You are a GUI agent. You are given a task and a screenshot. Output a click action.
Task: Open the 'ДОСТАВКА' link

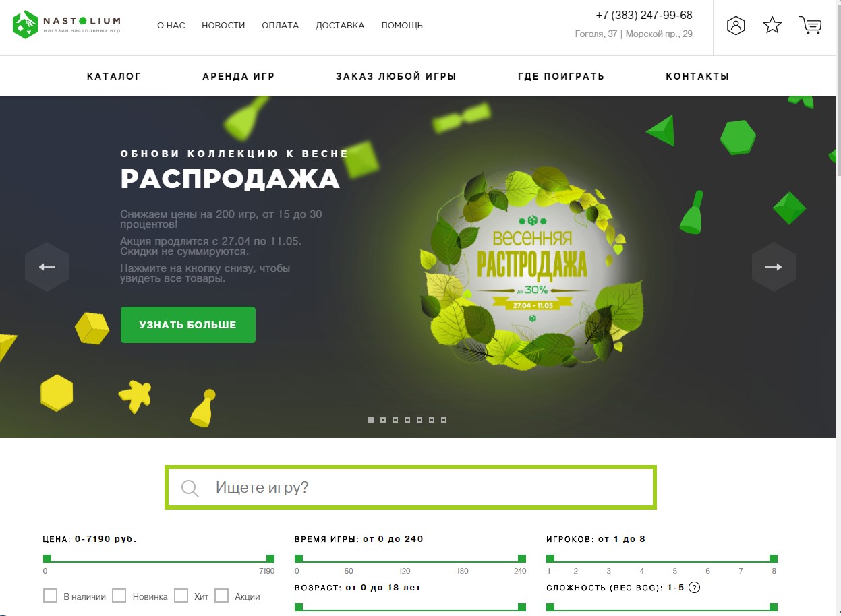pos(340,26)
